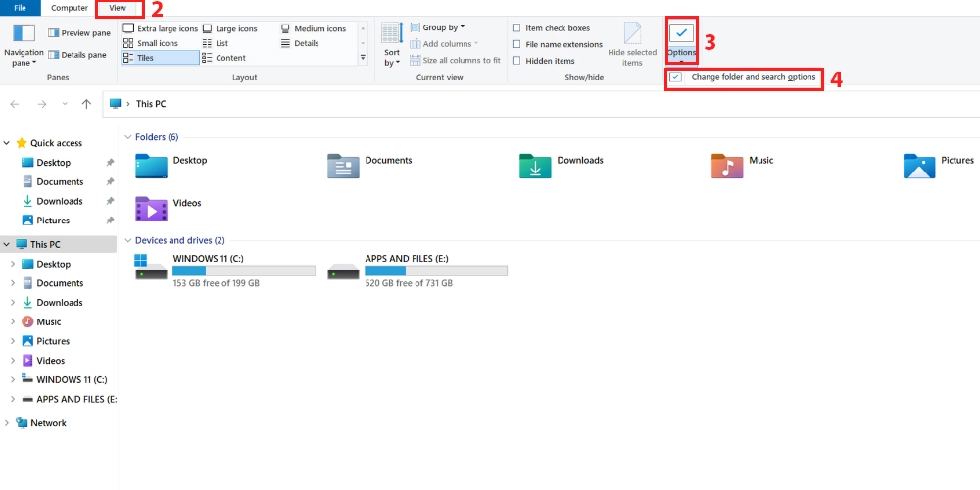Select the Videos folder tile

169,209
